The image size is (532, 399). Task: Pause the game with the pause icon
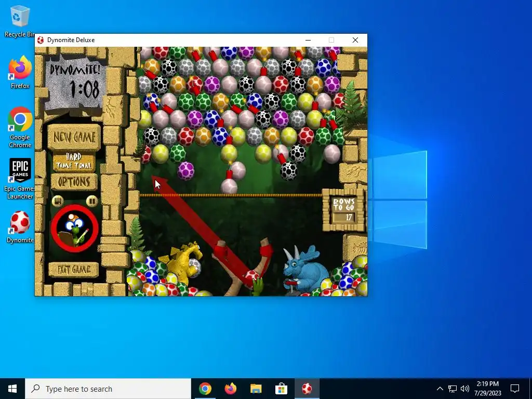[x=91, y=201]
